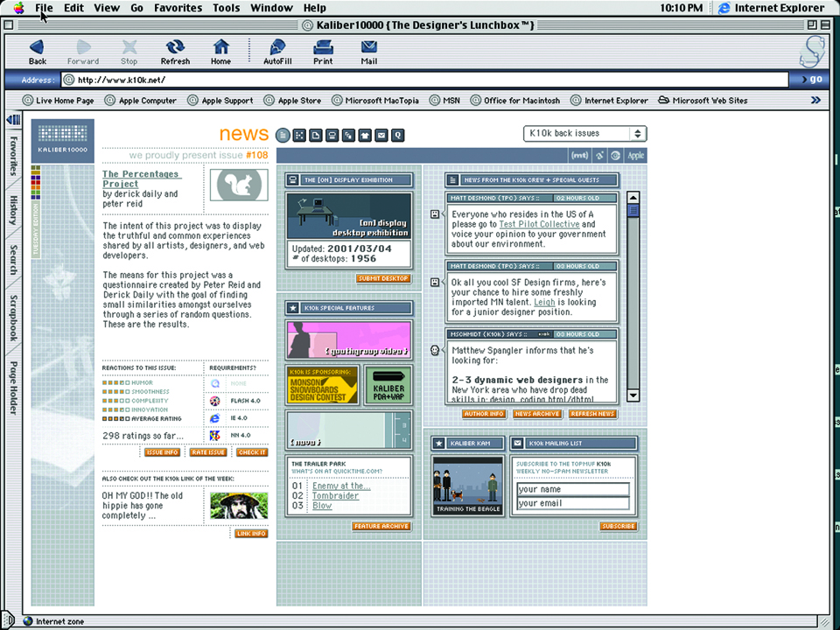This screenshot has height=630, width=840.
Task: Select the round news document icon beside 'news'
Action: point(283,136)
